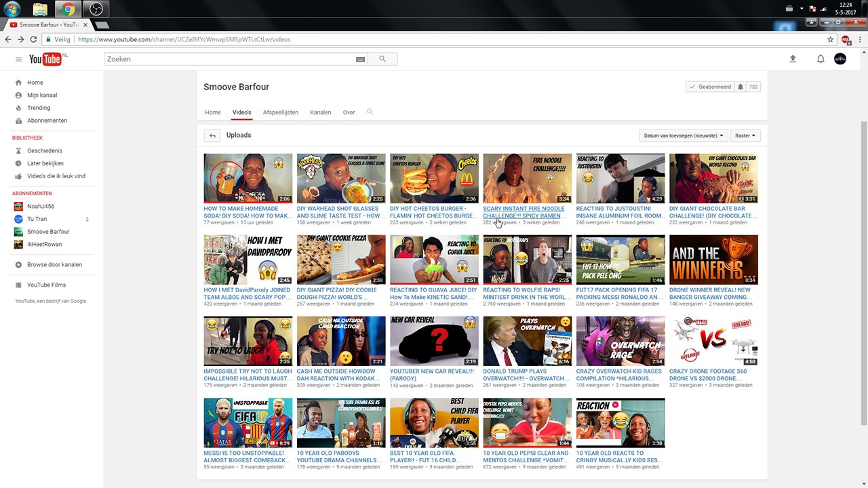
Task: Open the on-screen keyboard icon in search box
Action: point(360,59)
